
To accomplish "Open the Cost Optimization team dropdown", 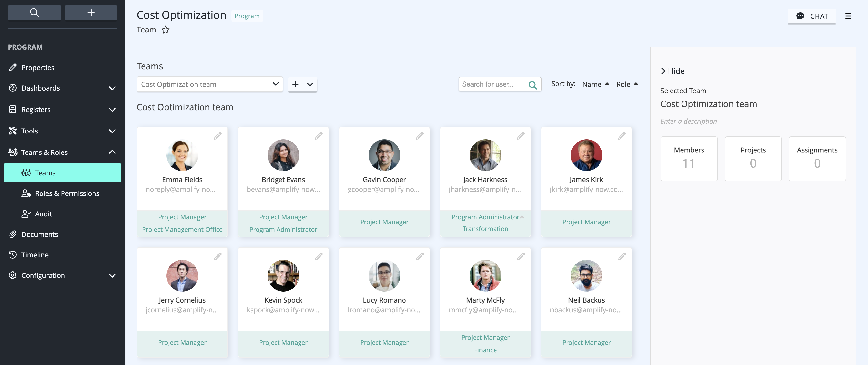I will point(210,84).
